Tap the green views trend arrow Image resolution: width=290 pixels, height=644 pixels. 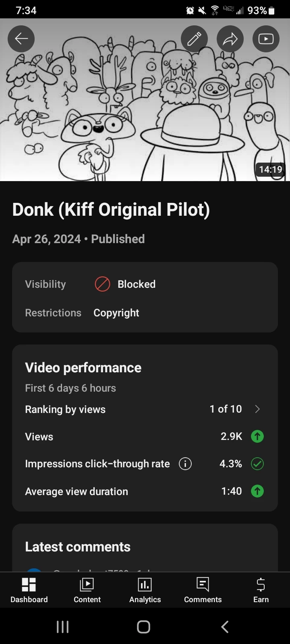click(257, 436)
